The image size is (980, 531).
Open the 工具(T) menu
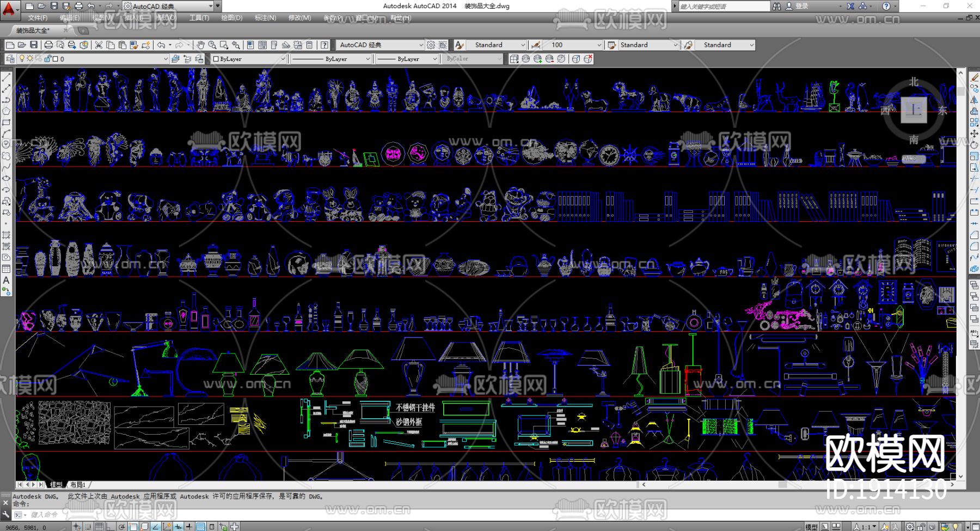click(199, 18)
